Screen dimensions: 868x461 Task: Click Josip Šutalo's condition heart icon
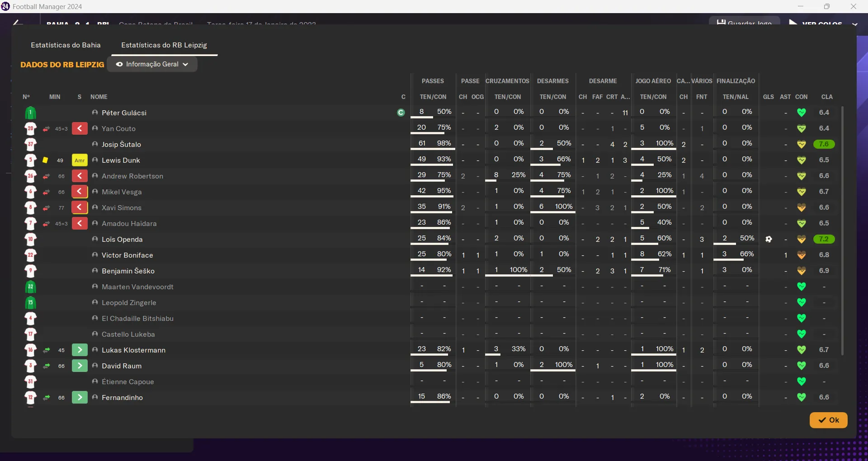click(802, 144)
